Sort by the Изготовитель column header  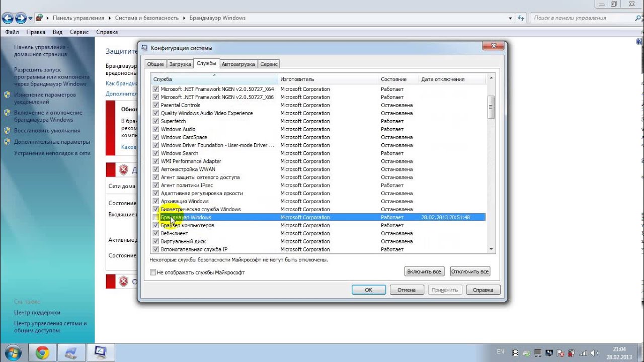pos(328,79)
